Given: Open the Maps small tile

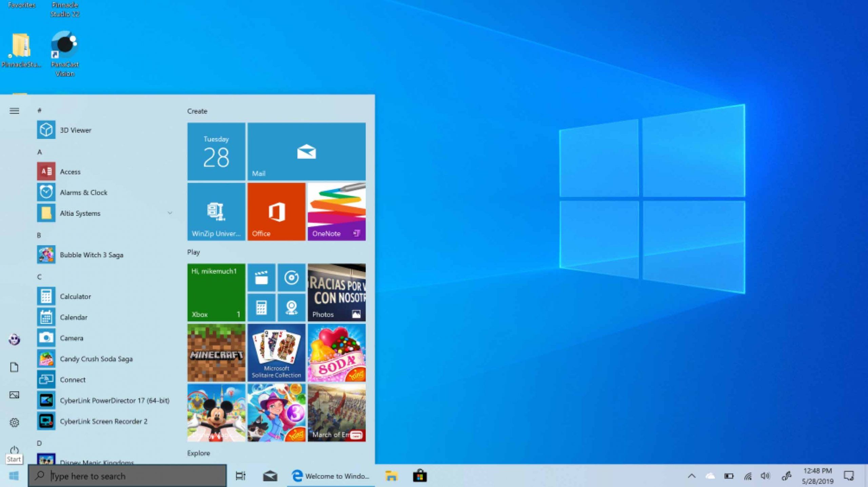Looking at the screenshot, I should (291, 307).
